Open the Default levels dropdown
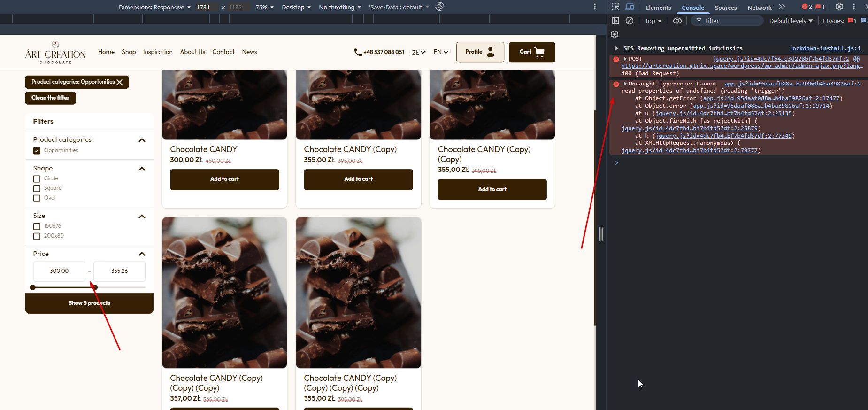The height and width of the screenshot is (410, 868). (791, 21)
